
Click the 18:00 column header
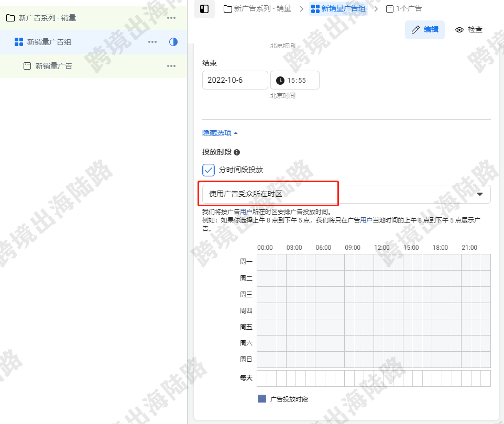click(440, 248)
